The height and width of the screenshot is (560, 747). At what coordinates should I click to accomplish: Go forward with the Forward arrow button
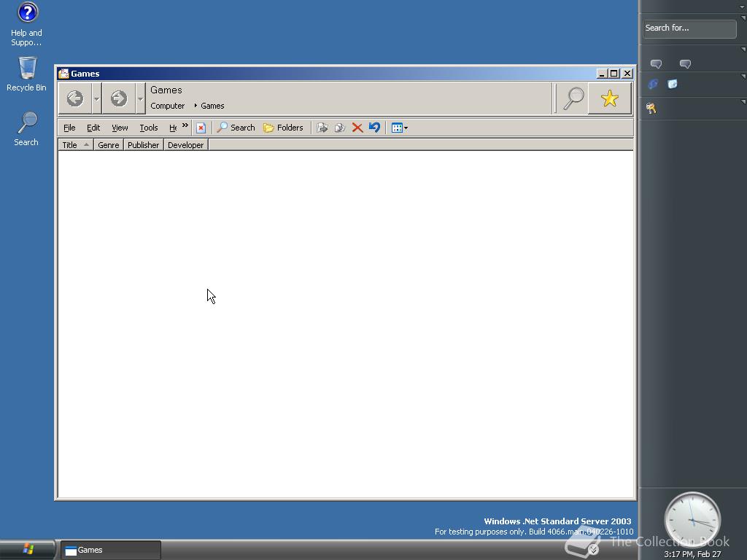pos(119,98)
